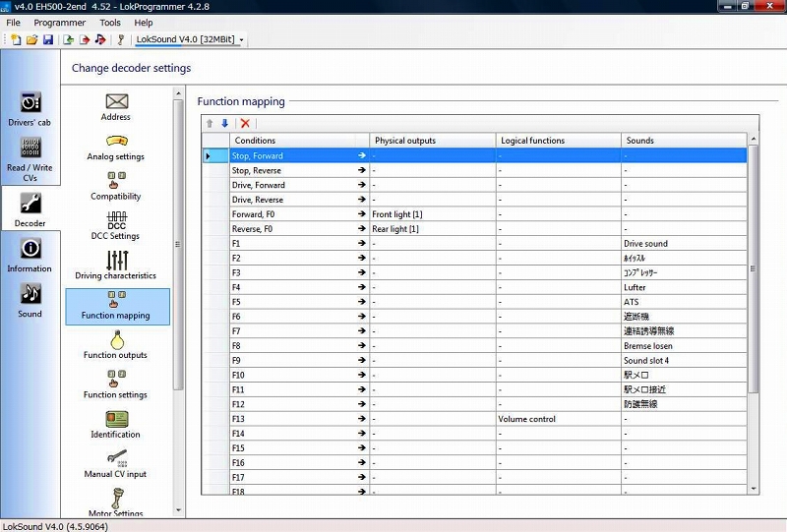Open Function outputs page
Image resolution: width=787 pixels, height=532 pixels.
[x=116, y=345]
